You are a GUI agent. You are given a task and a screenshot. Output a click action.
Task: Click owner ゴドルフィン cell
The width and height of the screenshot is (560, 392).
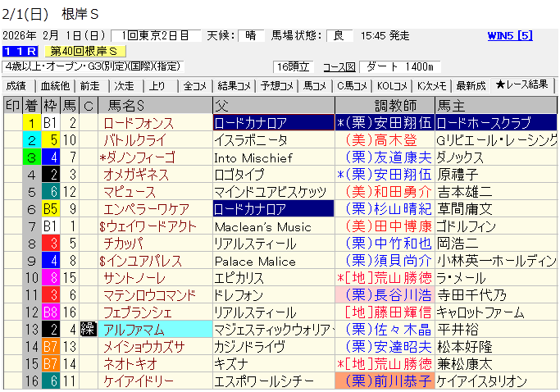pos(466,226)
